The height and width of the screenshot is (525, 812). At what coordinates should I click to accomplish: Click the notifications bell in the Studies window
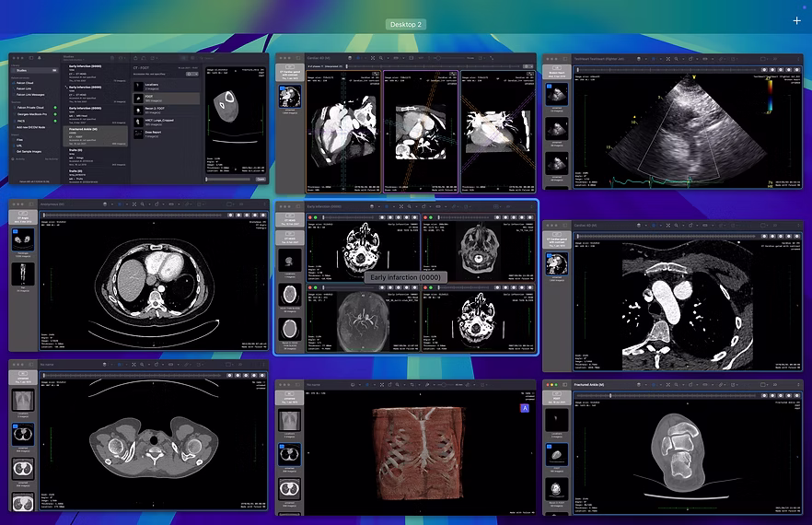coord(40,58)
